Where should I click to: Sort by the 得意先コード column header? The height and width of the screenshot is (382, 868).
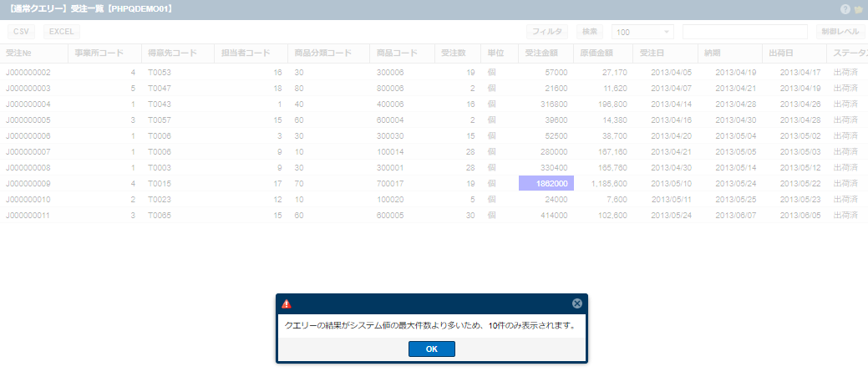pos(178,53)
